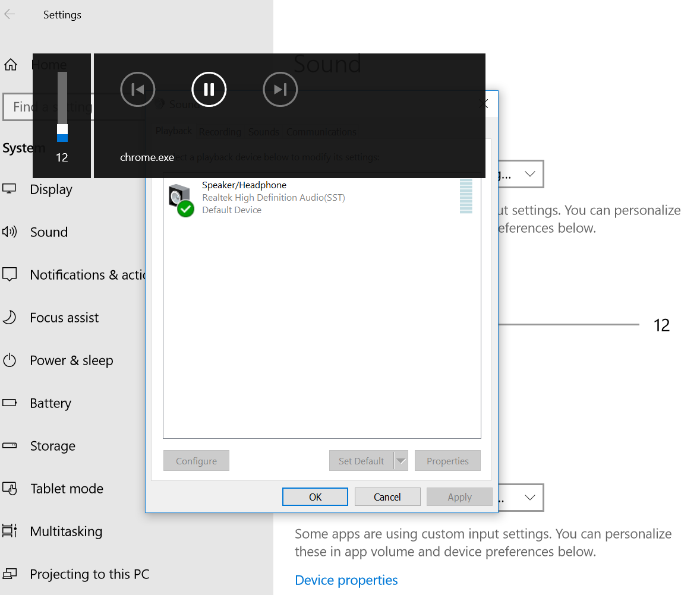
Task: Click the previous track button in media overlay
Action: (137, 89)
